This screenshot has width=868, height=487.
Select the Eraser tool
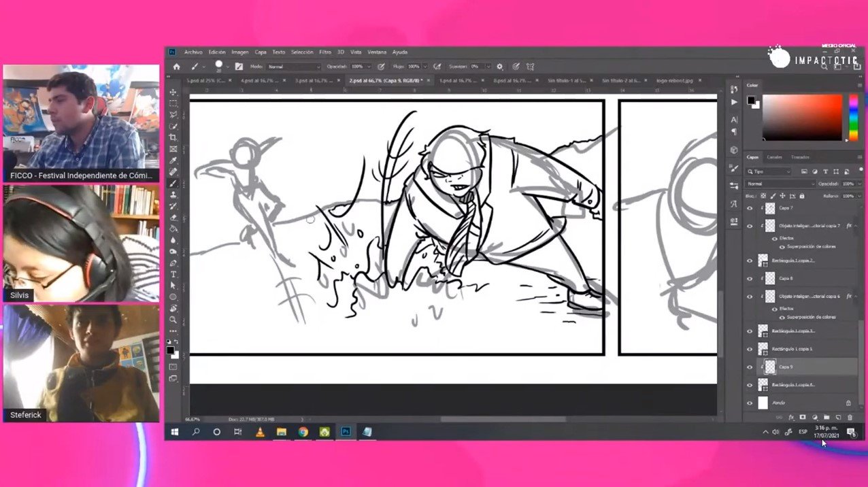(x=173, y=217)
